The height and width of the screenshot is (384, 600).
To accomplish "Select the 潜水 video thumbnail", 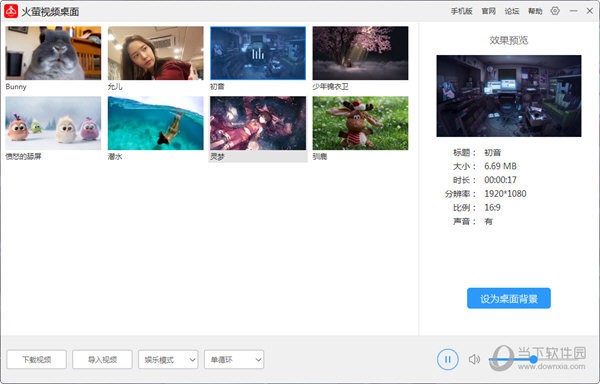I will click(156, 123).
